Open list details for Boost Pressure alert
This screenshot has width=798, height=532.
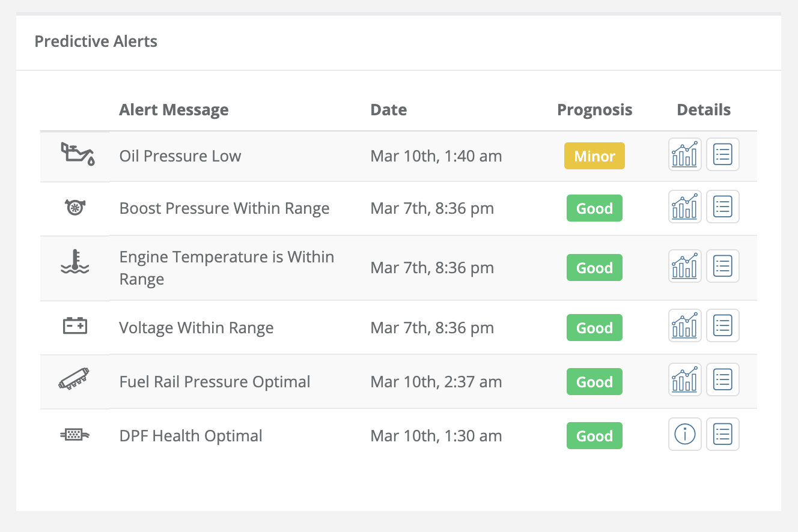(x=722, y=207)
